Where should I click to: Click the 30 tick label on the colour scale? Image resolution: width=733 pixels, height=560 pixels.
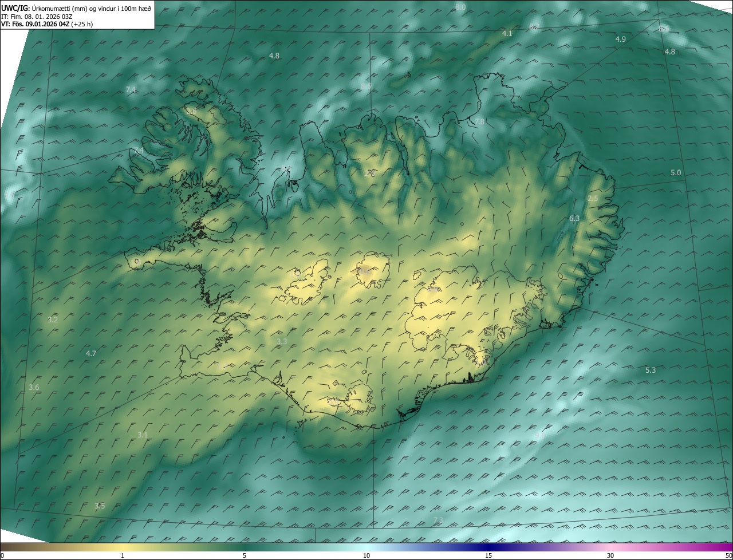(x=610, y=556)
